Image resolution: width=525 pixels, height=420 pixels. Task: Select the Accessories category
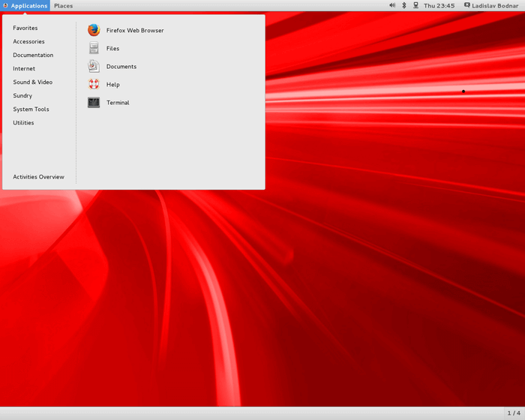pyautogui.click(x=28, y=41)
